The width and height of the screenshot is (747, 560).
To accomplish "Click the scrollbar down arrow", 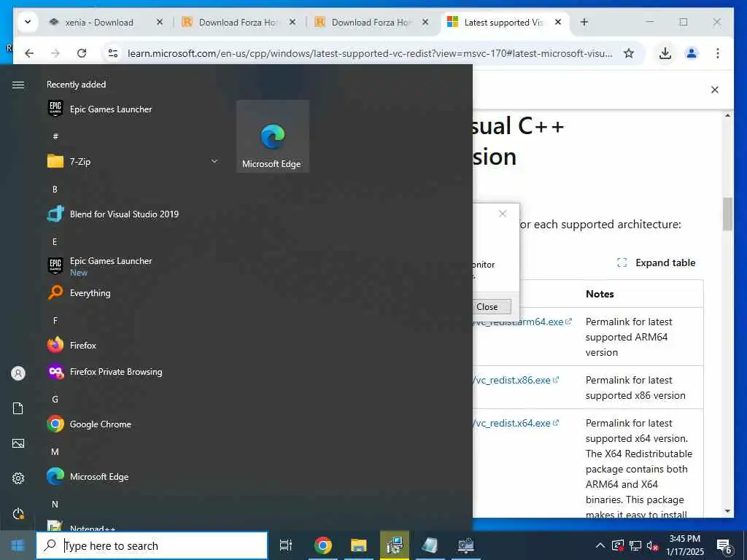I will pyautogui.click(x=727, y=511).
